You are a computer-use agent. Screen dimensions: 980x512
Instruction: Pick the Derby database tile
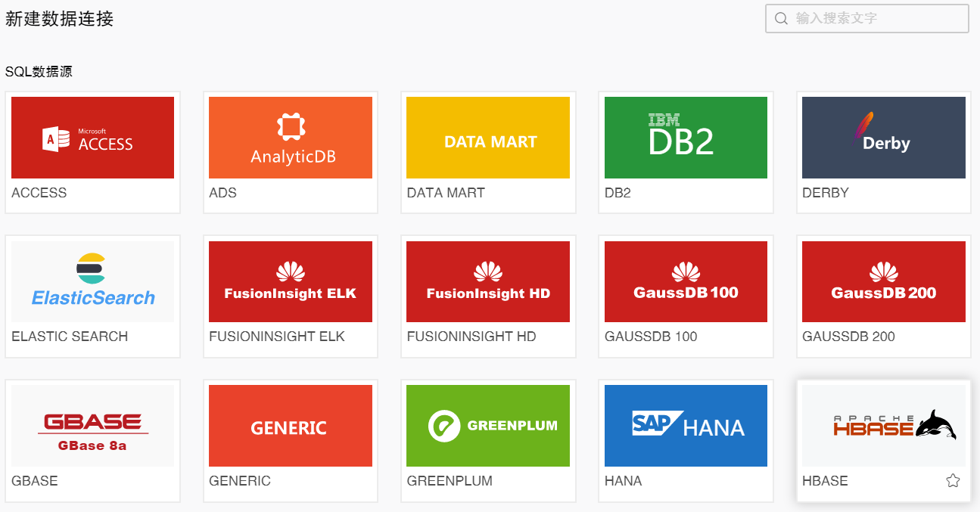883,138
